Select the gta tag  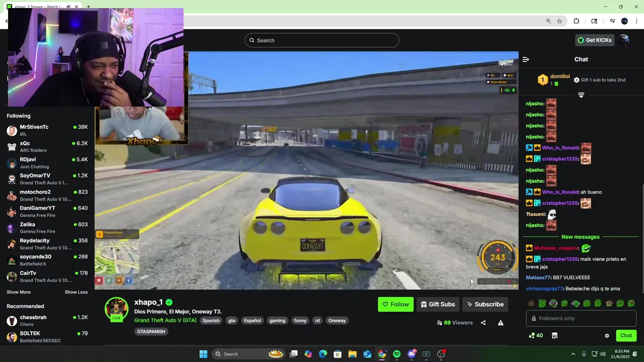231,321
